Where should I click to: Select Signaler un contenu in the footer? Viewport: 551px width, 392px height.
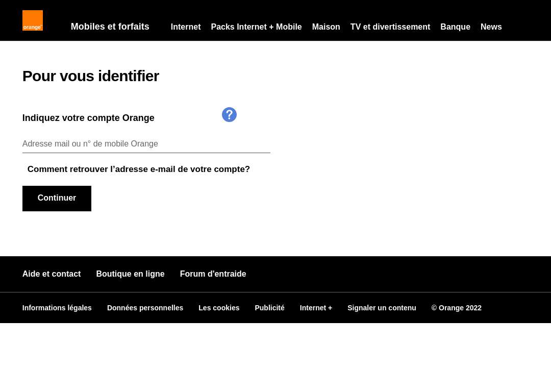point(382,308)
